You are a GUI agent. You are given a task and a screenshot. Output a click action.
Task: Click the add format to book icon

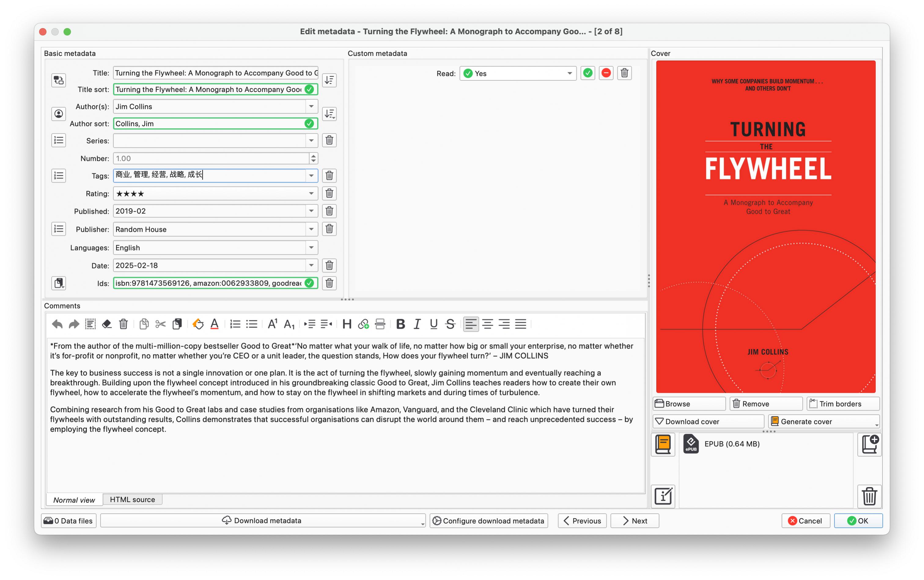point(869,445)
